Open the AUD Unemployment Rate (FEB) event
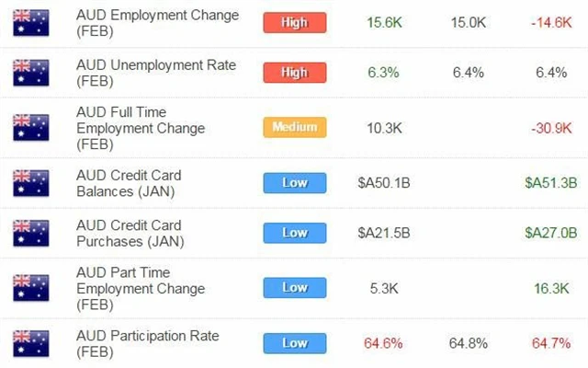Image resolution: width=588 pixels, height=368 pixels. click(x=158, y=73)
